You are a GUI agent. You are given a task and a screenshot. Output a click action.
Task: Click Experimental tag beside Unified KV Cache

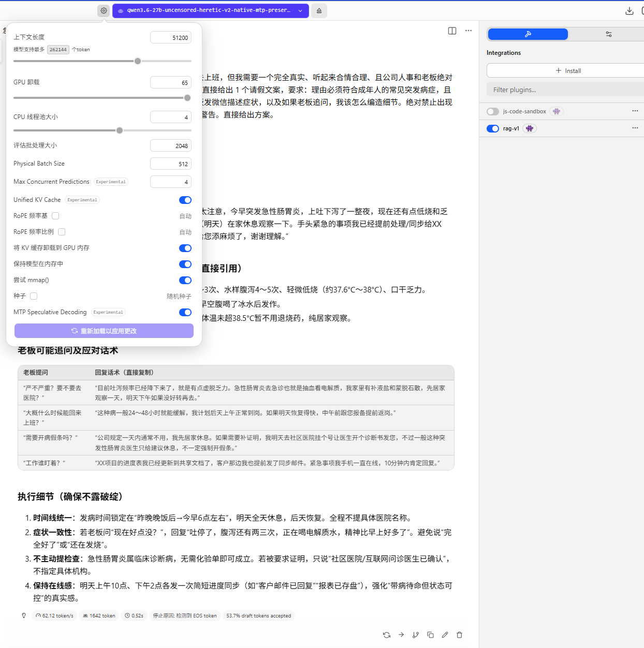82,200
